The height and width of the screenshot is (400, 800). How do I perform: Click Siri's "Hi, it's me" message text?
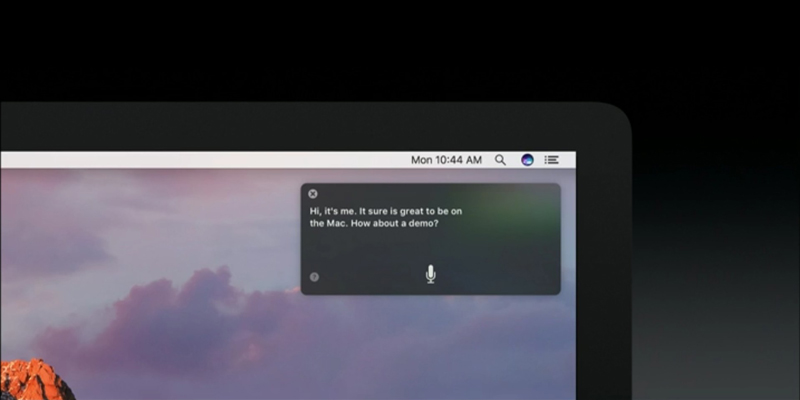pyautogui.click(x=386, y=217)
